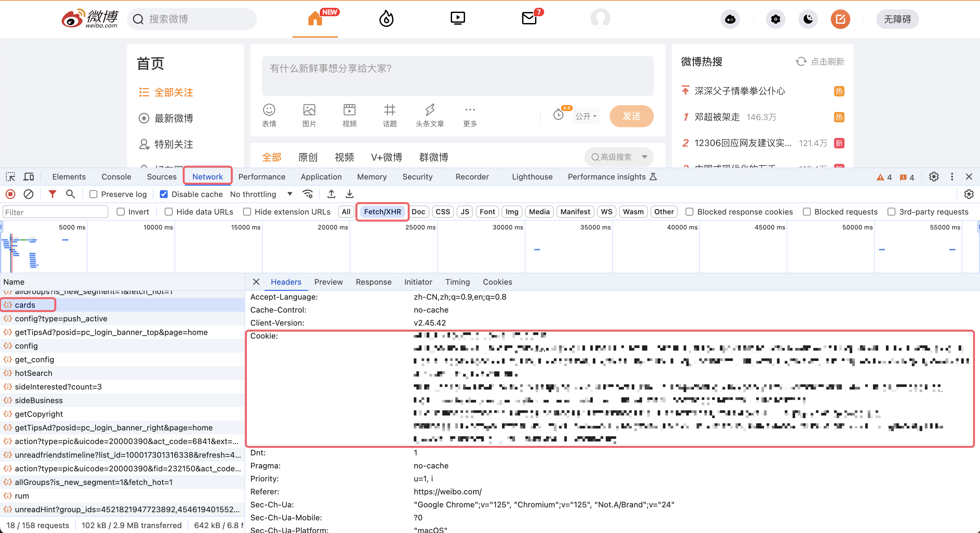Screen dimensions: 980x533
Task: Select the Preview tab in request detail
Action: point(329,282)
